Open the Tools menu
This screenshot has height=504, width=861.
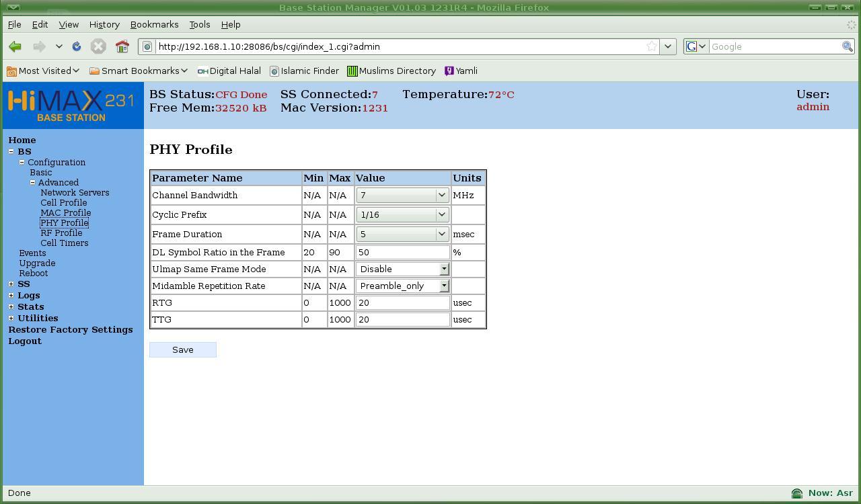pyautogui.click(x=199, y=24)
